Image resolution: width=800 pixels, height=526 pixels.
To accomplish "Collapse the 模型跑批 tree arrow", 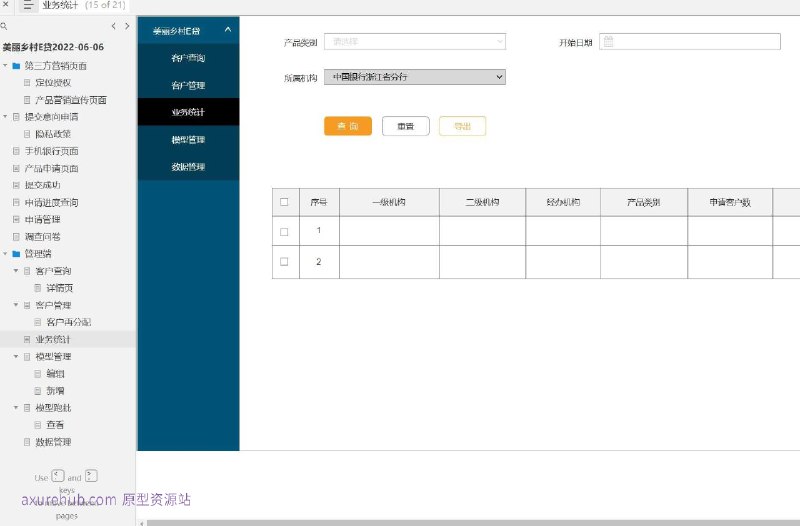I will coord(16,407).
